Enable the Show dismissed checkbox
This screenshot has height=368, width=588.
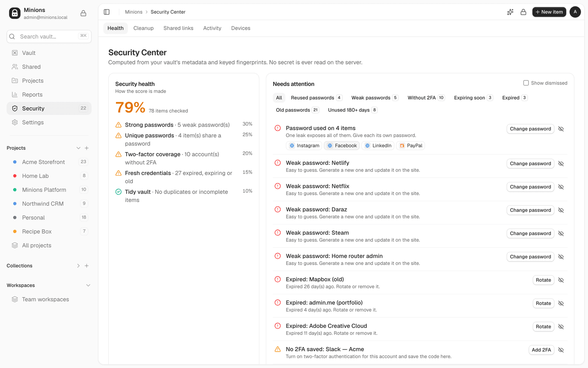(526, 83)
